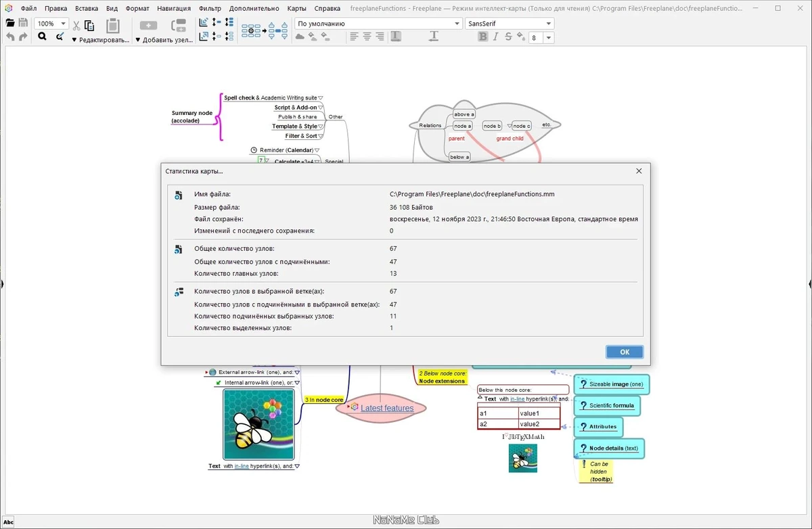This screenshot has width=812, height=529.
Task: Toggle bold formatting button
Action: point(482,37)
